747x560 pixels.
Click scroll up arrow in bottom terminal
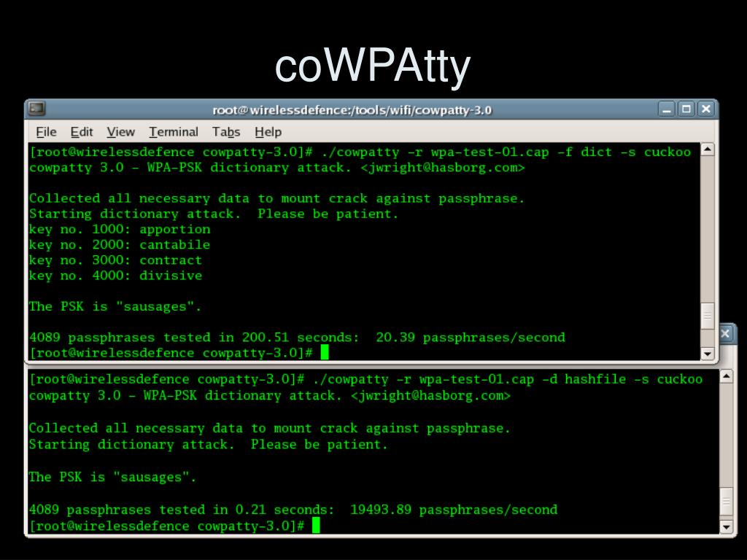(x=726, y=377)
